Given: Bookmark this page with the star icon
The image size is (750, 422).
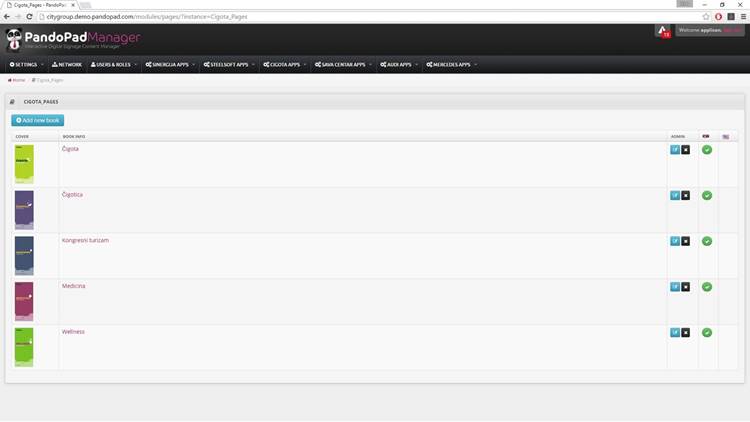Looking at the screenshot, I should [x=706, y=17].
